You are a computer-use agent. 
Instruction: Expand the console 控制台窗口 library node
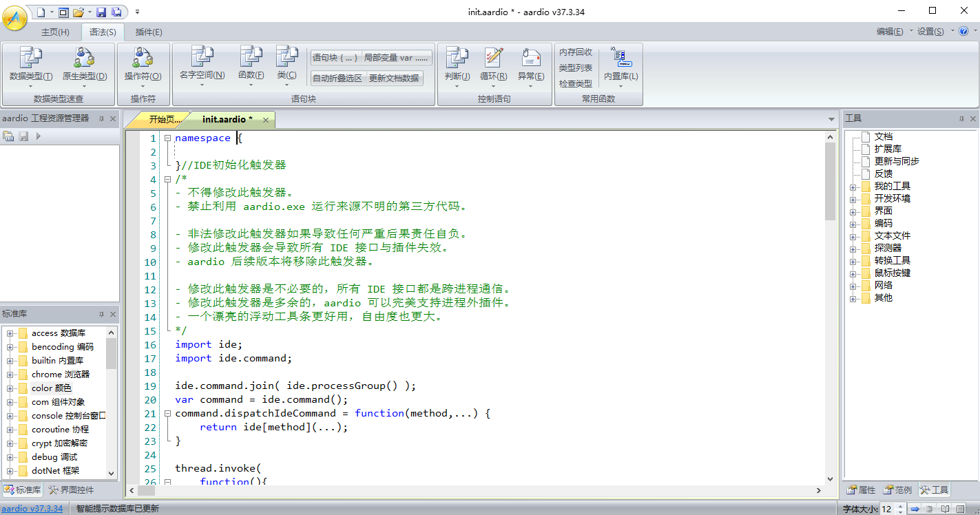pyautogui.click(x=10, y=416)
